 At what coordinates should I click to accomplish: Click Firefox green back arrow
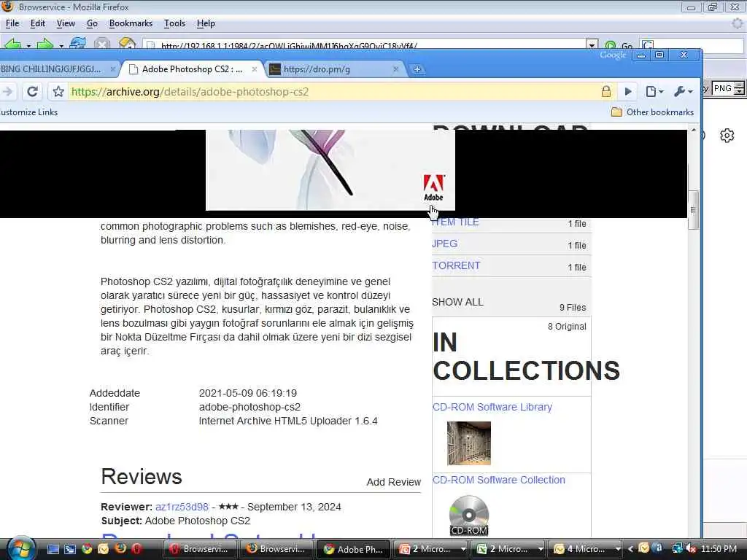[12, 44]
